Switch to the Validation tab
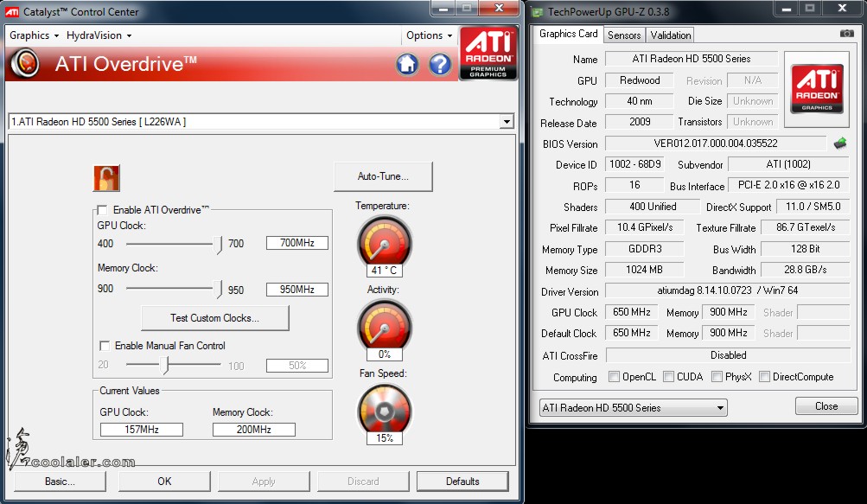This screenshot has height=504, width=867. pyautogui.click(x=670, y=35)
